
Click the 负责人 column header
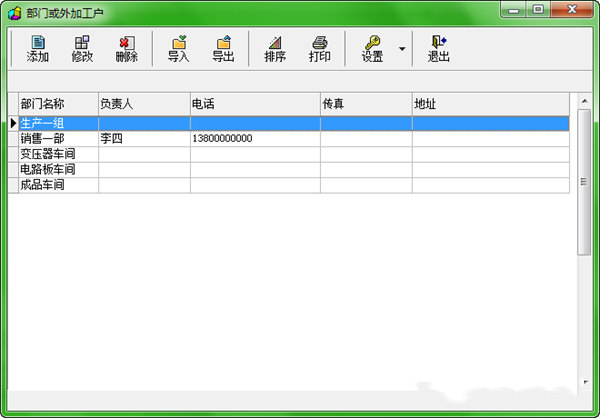pyautogui.click(x=144, y=104)
